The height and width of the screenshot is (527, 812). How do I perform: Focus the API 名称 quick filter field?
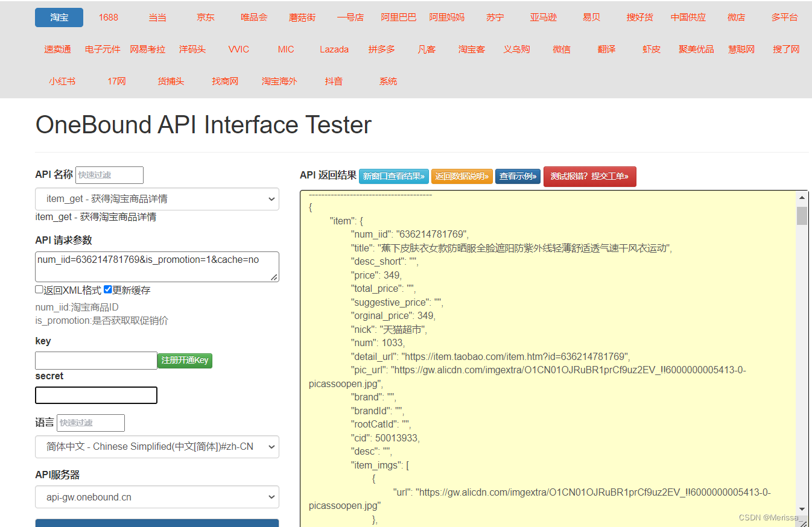coord(109,175)
